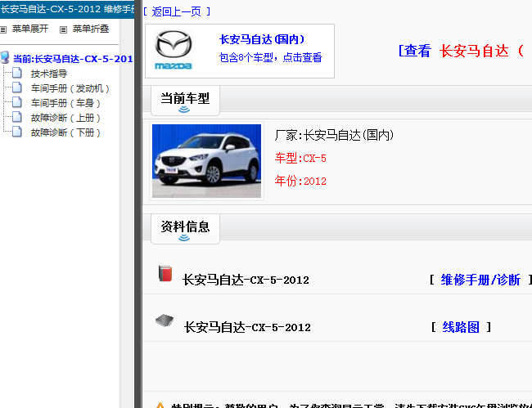The image size is (532, 408).
Task: Click page icon beside 技术指导
Action: 17,73
